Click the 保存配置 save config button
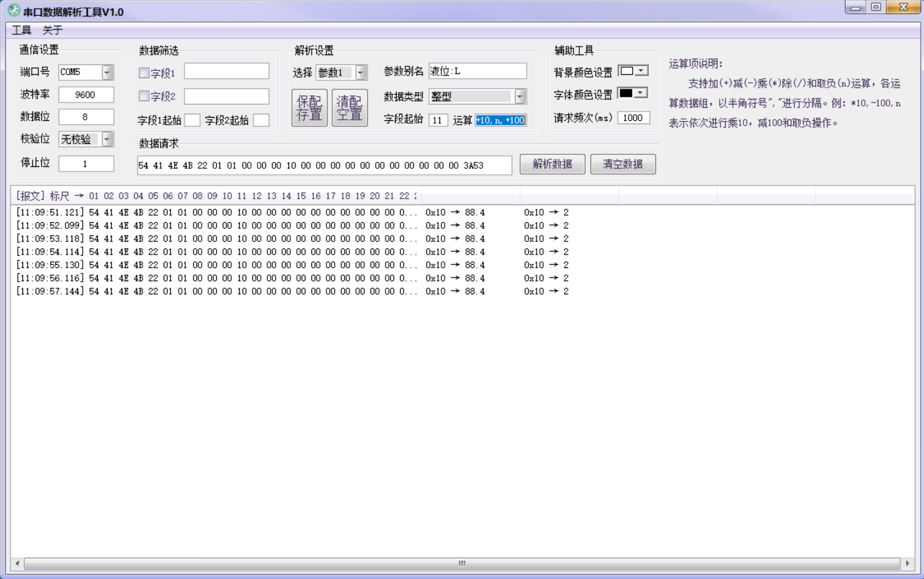The height and width of the screenshot is (579, 924). point(309,108)
